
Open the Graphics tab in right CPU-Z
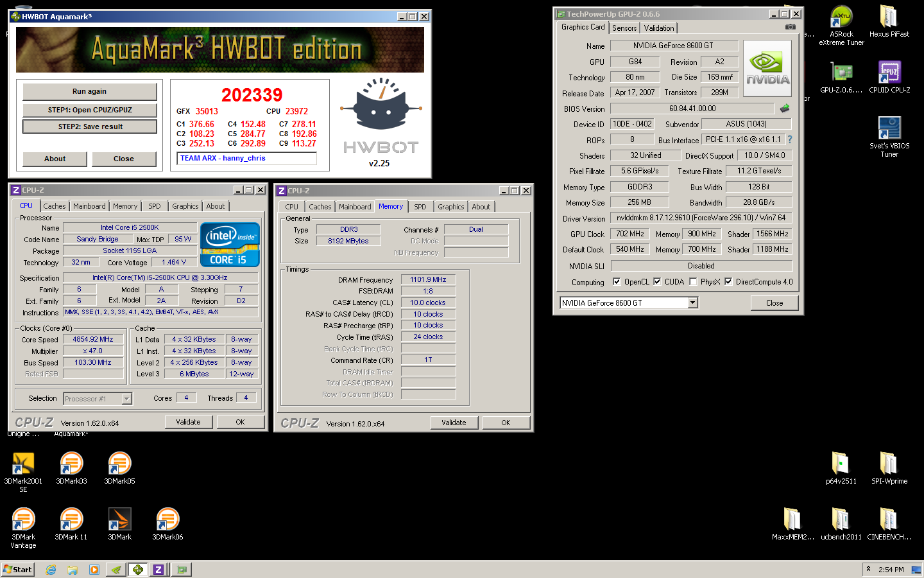coord(451,207)
